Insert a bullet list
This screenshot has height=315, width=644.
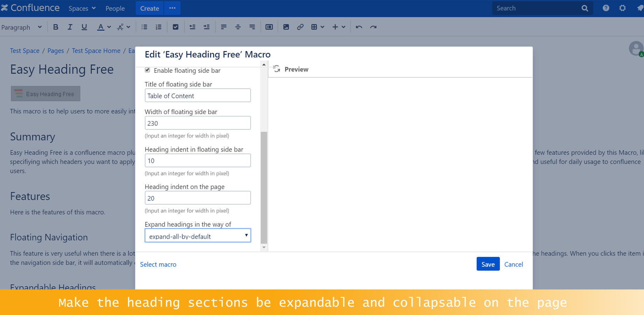click(x=144, y=27)
